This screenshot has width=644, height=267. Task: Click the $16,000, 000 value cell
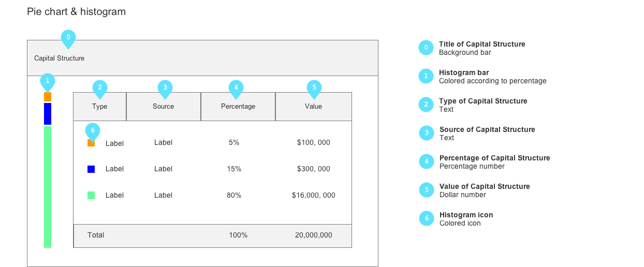[x=314, y=196]
